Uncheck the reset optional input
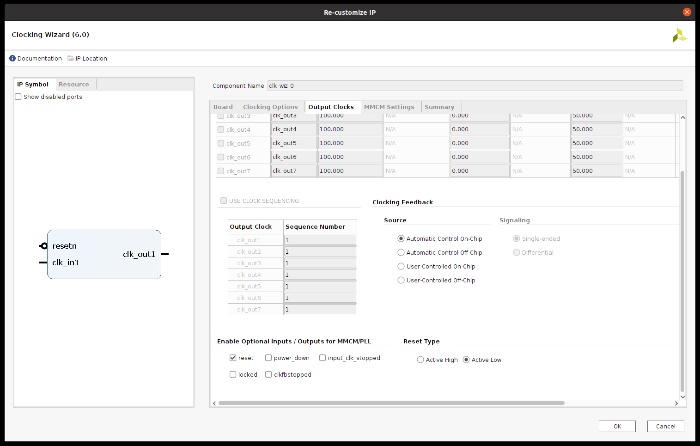700x446 pixels. (233, 358)
